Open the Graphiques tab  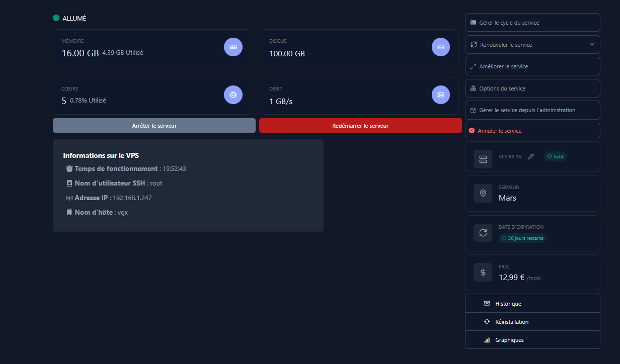(532, 340)
